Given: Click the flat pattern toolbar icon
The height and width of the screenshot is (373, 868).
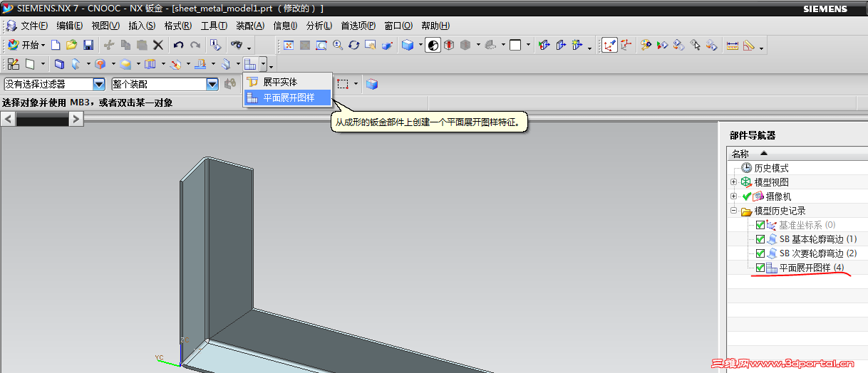Looking at the screenshot, I should point(250,64).
